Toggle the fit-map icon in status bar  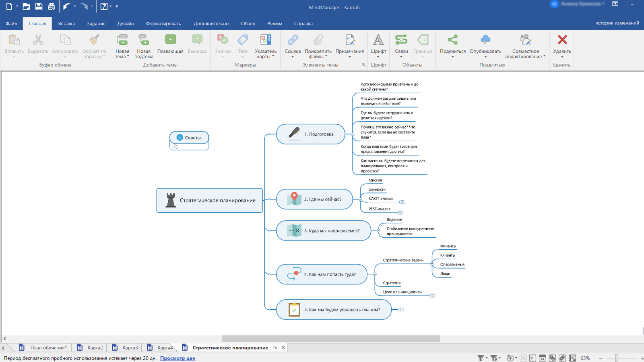523,358
